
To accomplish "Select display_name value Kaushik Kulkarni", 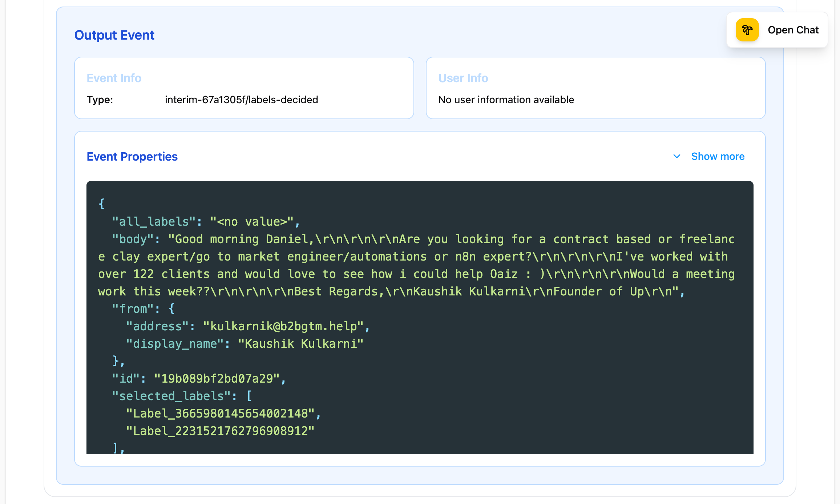I will pos(301,343).
